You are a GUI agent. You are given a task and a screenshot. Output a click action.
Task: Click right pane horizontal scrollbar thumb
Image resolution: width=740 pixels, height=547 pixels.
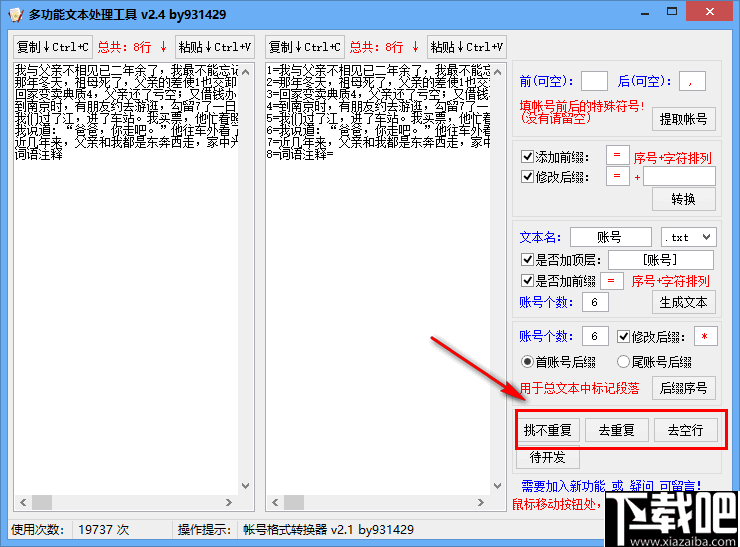pyautogui.click(x=294, y=503)
